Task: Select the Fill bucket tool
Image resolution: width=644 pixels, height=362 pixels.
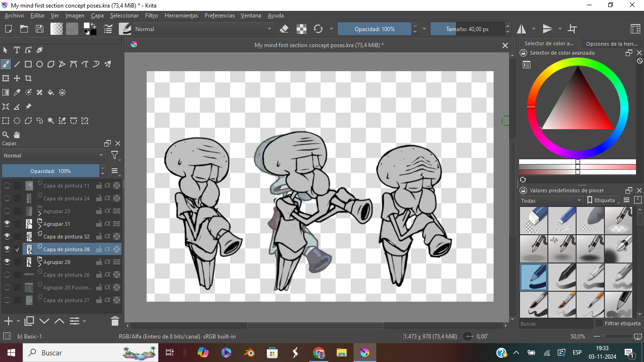Action: coord(51,92)
